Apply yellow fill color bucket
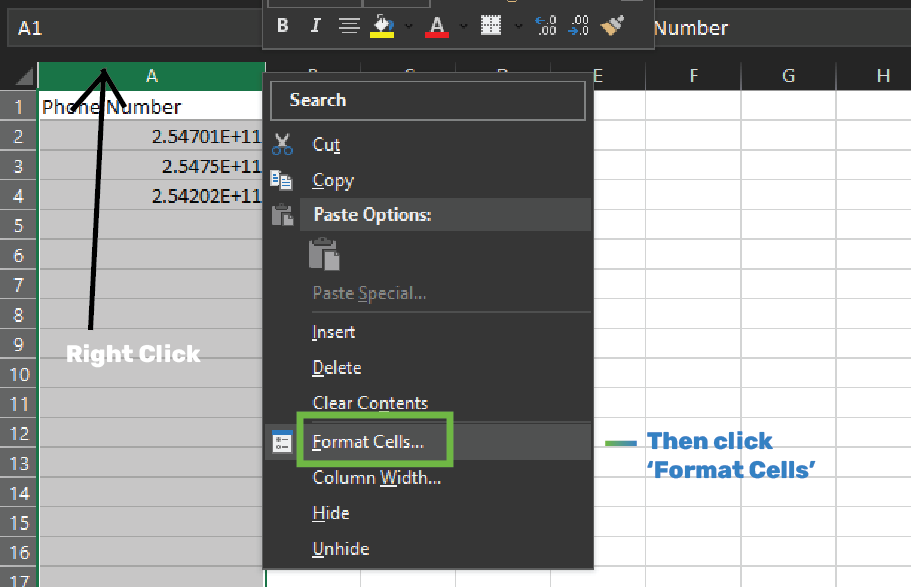 382,26
